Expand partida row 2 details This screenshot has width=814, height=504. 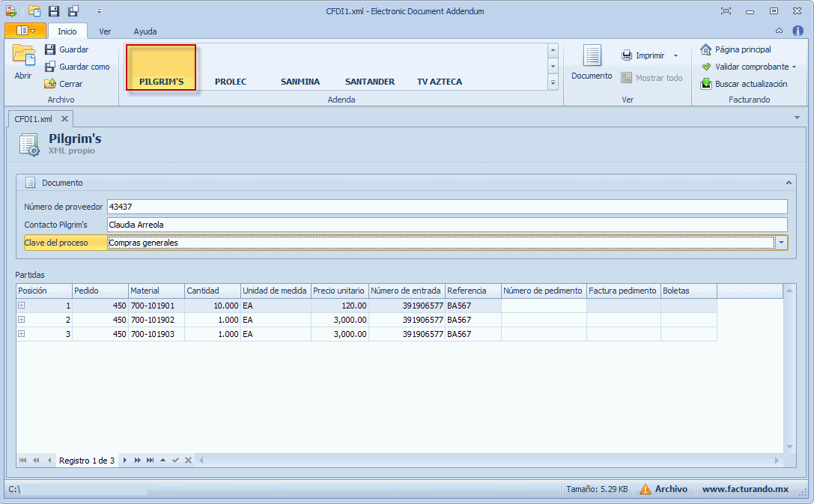[21, 319]
